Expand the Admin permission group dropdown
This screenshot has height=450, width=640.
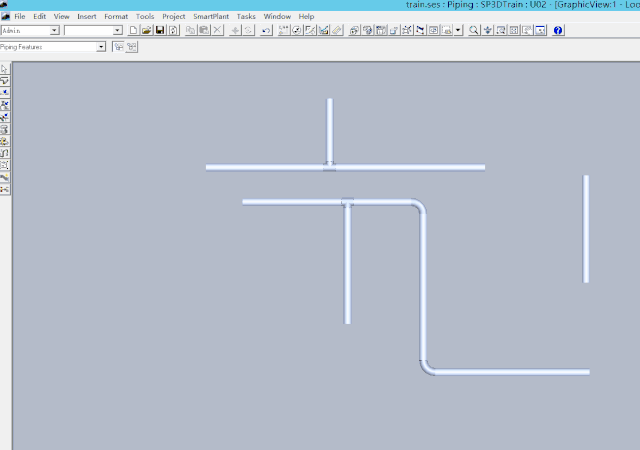[54, 31]
